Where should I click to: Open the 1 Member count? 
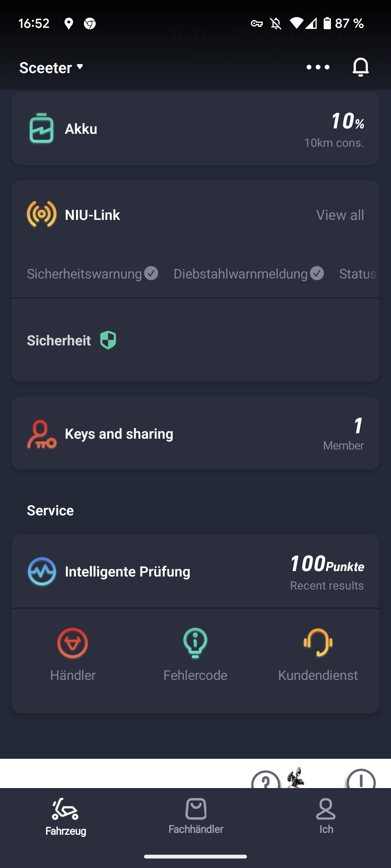pyautogui.click(x=344, y=434)
